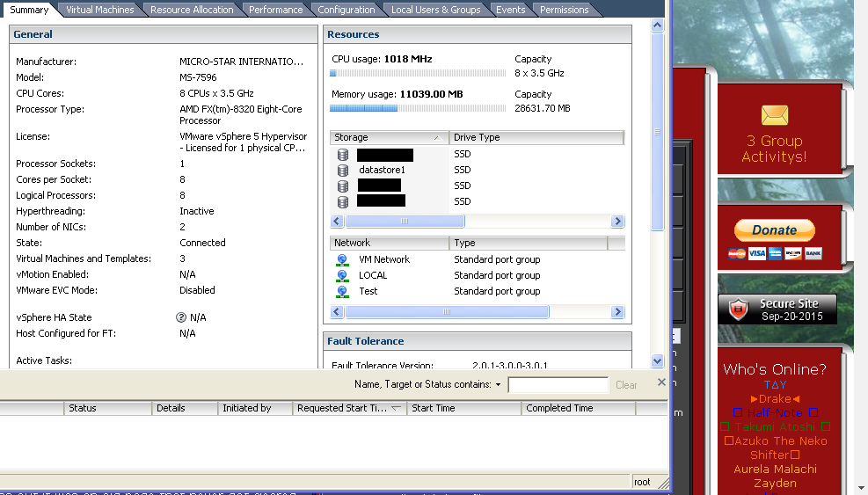Open the Configuration tab
Screen dimensions: 868x495
click(x=346, y=10)
